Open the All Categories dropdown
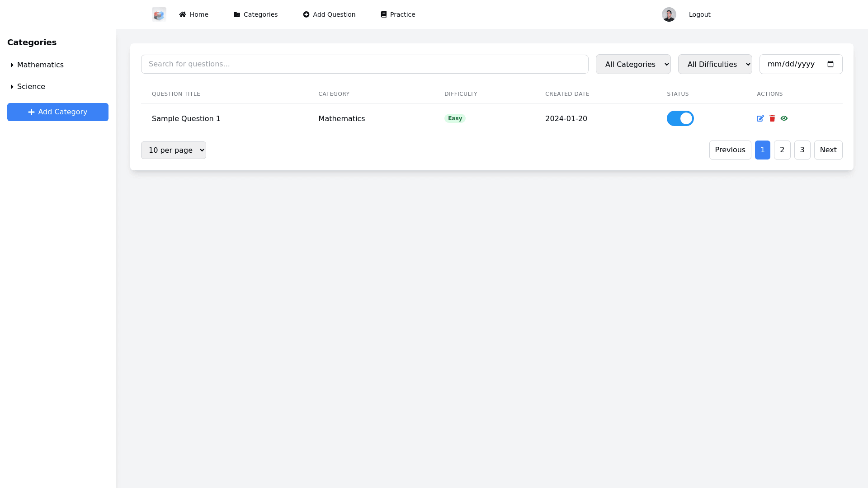The height and width of the screenshot is (488, 868). [x=633, y=64]
